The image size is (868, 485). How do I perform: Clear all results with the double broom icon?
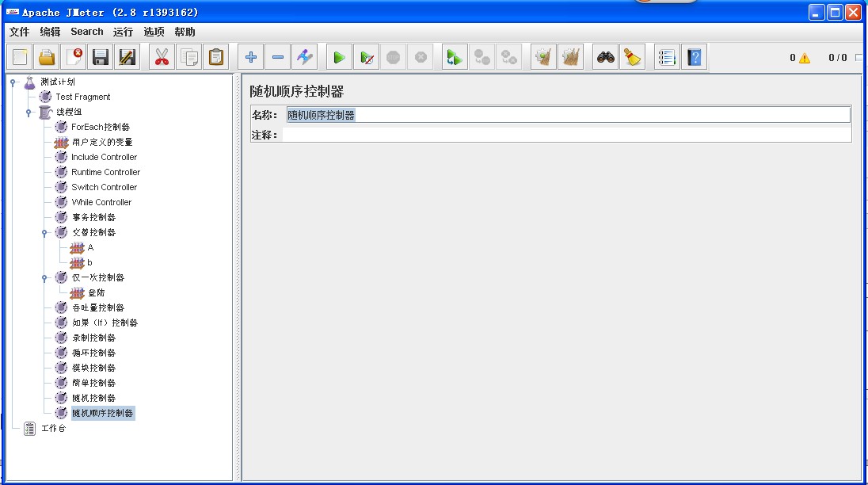pyautogui.click(x=571, y=57)
